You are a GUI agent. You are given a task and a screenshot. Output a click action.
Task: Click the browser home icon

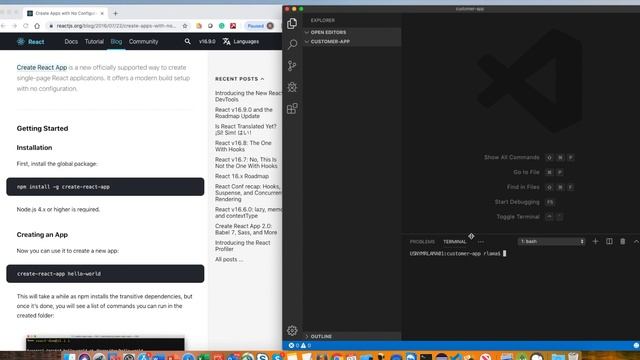pyautogui.click(x=37, y=26)
